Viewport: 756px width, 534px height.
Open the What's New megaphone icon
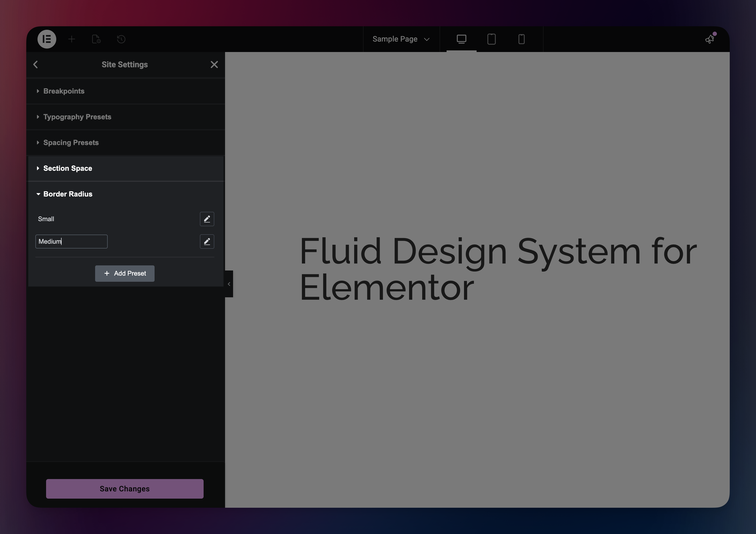tap(710, 39)
